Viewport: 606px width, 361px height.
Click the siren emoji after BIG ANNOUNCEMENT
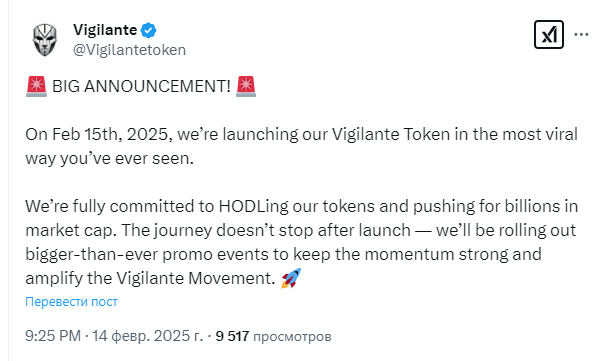click(x=246, y=86)
